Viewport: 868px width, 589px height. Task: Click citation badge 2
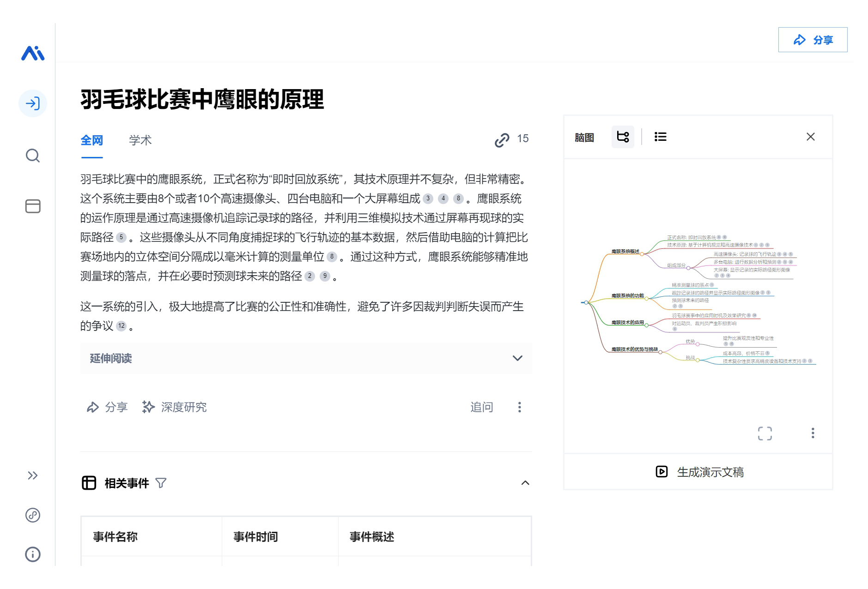tap(310, 276)
